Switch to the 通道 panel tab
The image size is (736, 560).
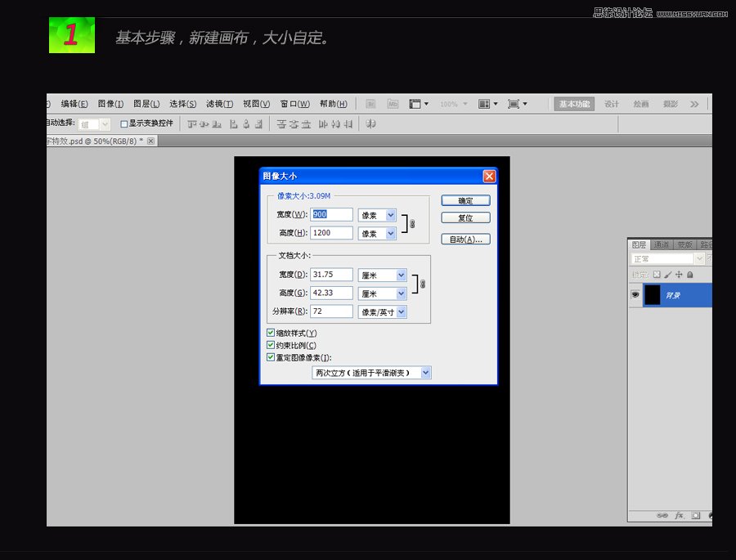(x=662, y=244)
